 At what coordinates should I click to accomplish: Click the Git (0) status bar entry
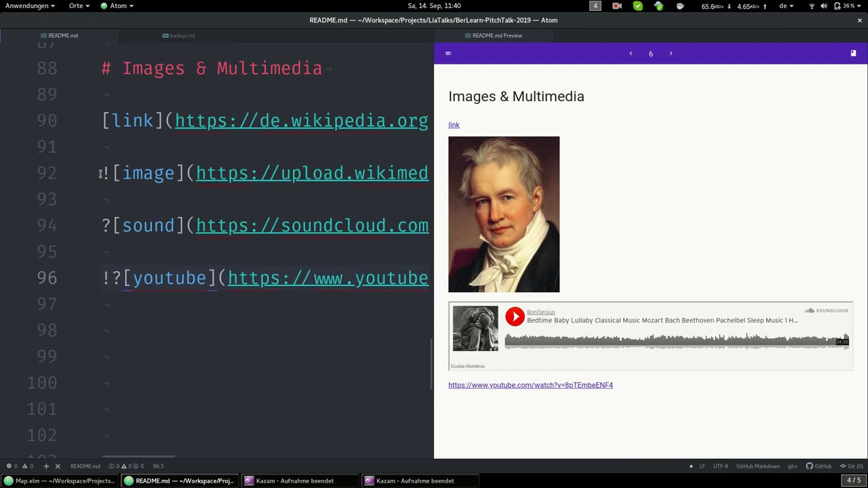852,466
